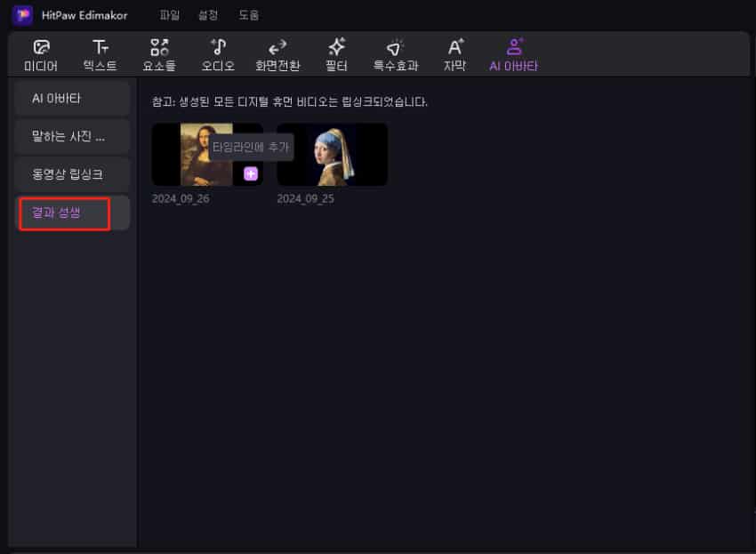Open the 설정 (Settings) menu
756x554 pixels.
coord(208,15)
